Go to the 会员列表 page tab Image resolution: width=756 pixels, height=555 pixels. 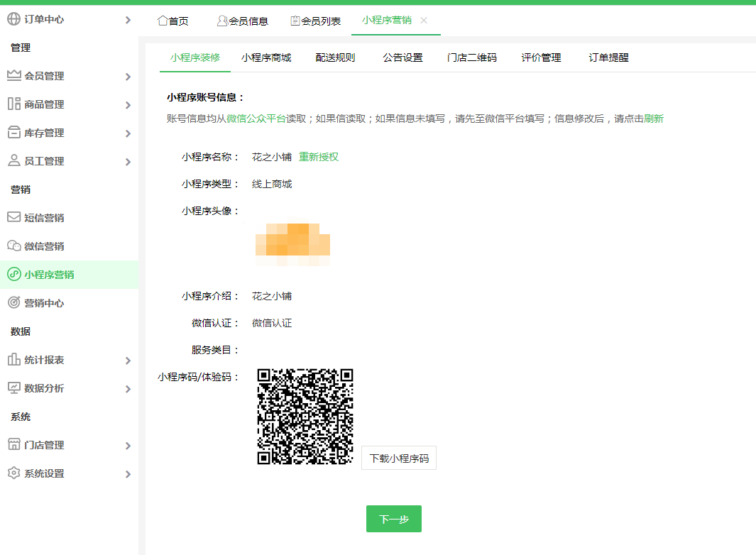pos(315,21)
